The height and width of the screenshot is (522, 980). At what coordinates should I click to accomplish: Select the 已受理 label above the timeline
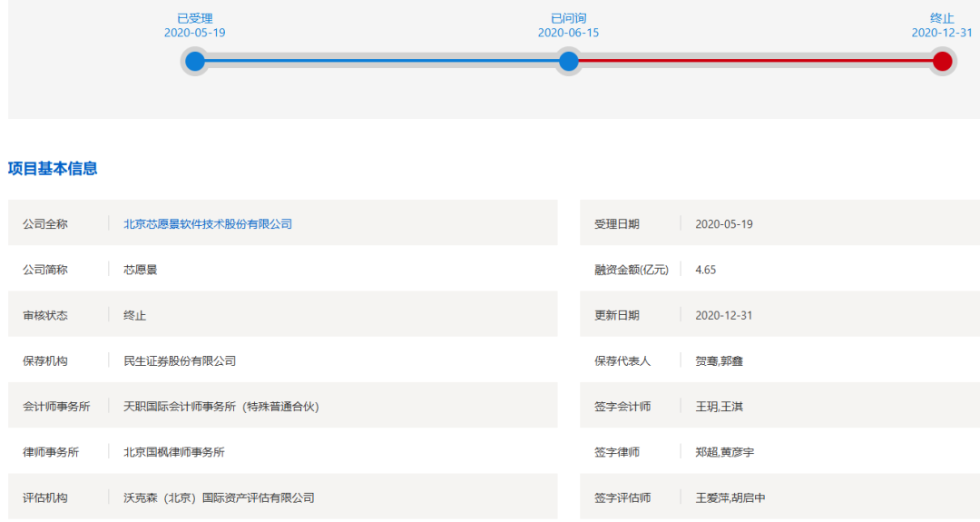(x=194, y=18)
